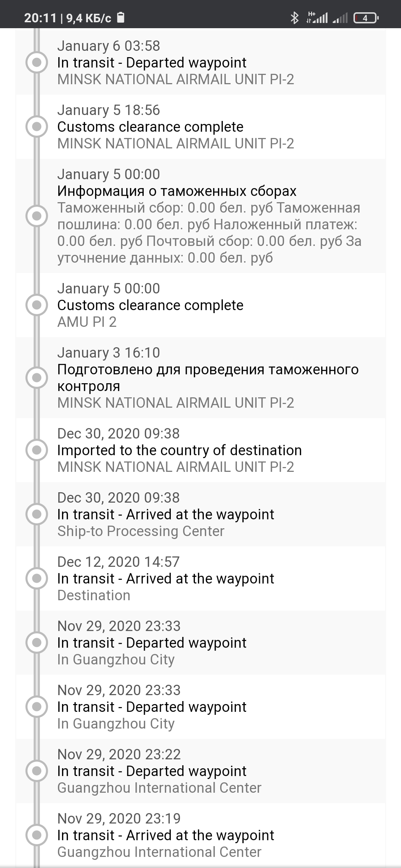Open the Customs clearance complete 18:56 entry
The width and height of the screenshot is (401, 868).
click(200, 127)
